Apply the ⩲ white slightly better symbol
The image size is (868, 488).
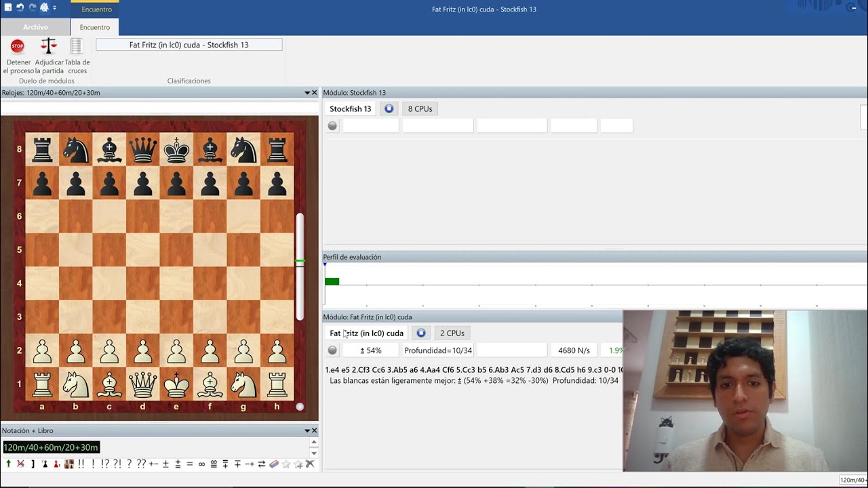[178, 464]
